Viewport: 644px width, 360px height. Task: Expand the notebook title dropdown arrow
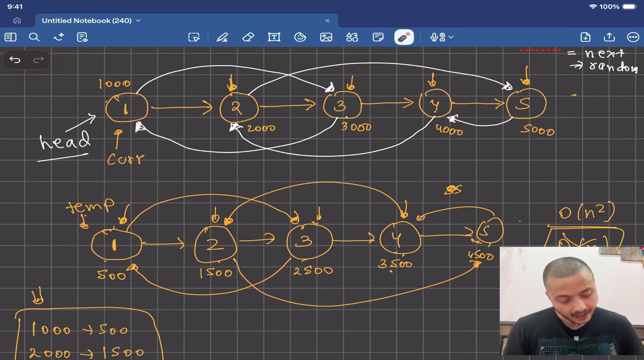[x=138, y=21]
